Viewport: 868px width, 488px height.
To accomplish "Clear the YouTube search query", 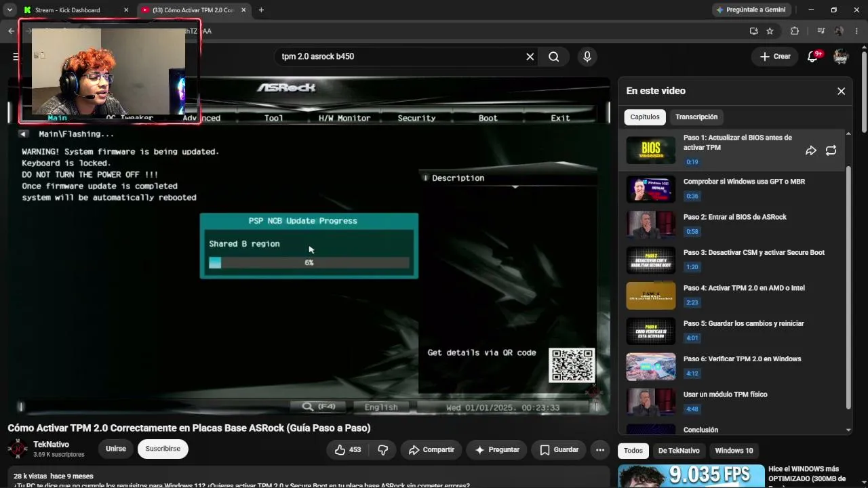I will [x=530, y=56].
